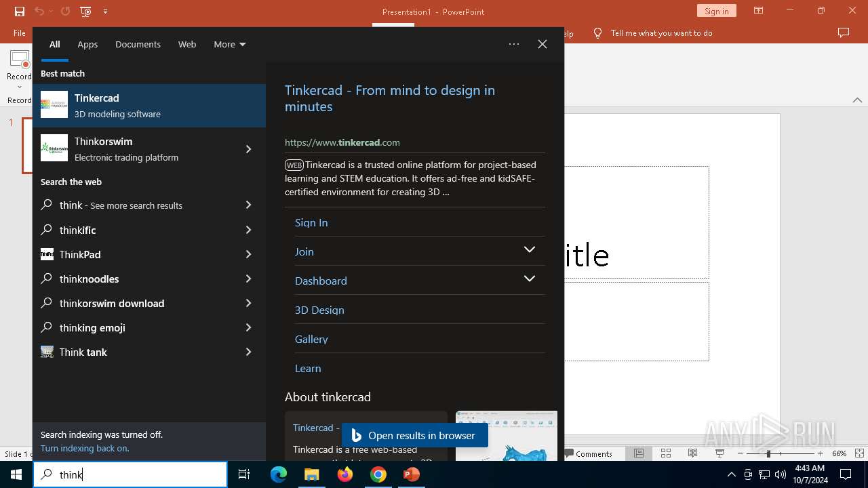868x488 pixels.
Task: Open Task View on the taskbar
Action: pyautogui.click(x=244, y=474)
